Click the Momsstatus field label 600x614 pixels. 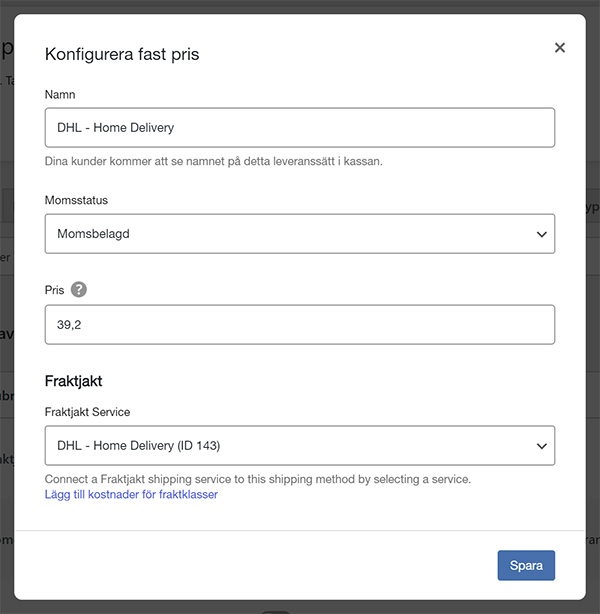(75, 200)
